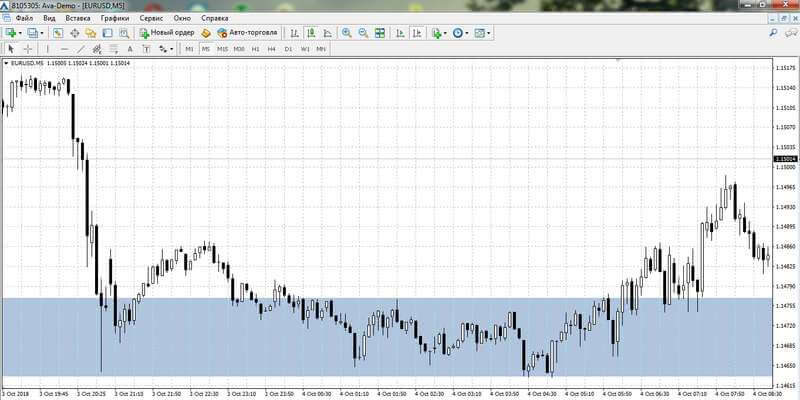The width and height of the screenshot is (800, 400).
Task: Select the cursor arrow tool
Action: pos(11,49)
